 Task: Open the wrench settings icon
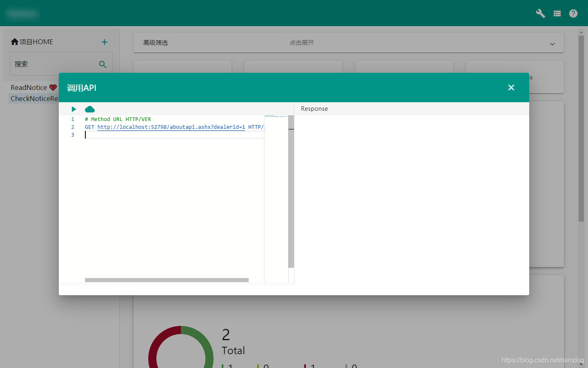point(540,13)
